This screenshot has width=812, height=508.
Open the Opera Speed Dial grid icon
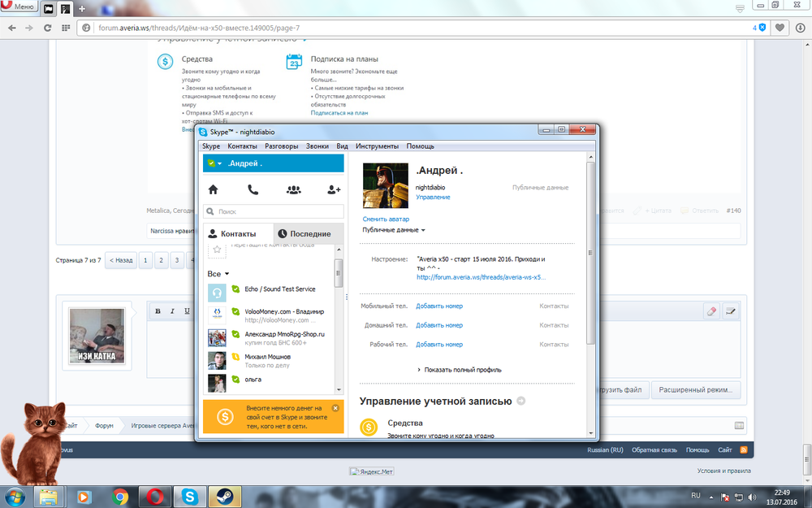pos(66,28)
